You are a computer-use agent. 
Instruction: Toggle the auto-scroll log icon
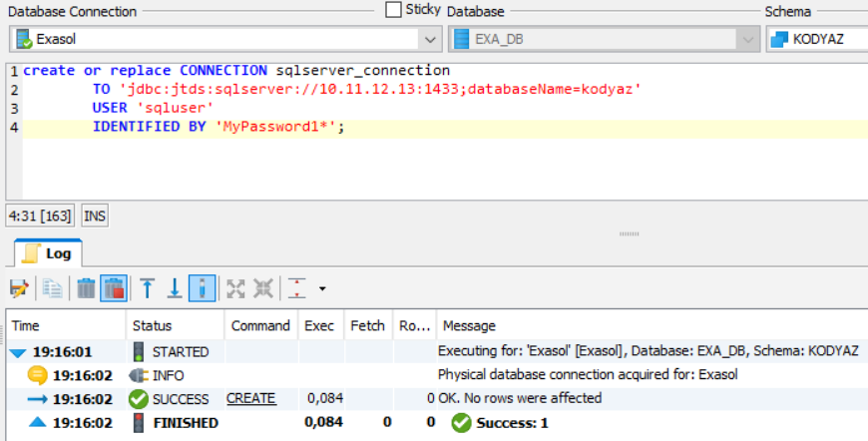(x=203, y=288)
